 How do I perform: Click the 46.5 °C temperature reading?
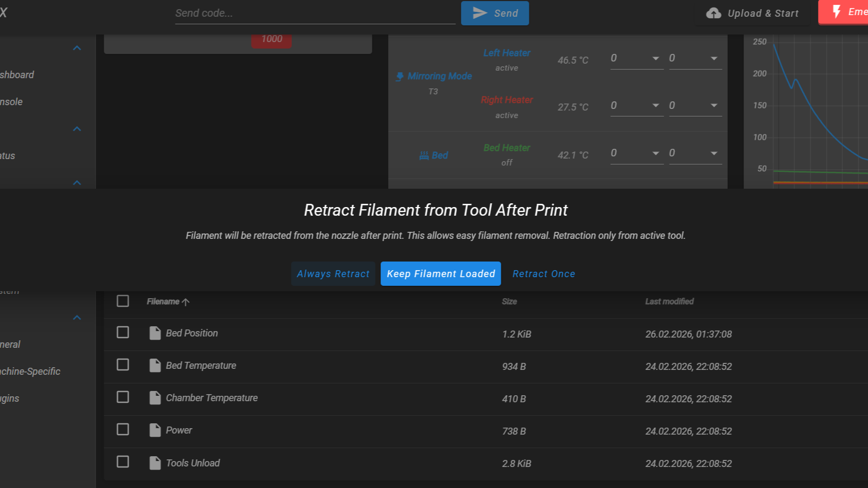tap(573, 60)
